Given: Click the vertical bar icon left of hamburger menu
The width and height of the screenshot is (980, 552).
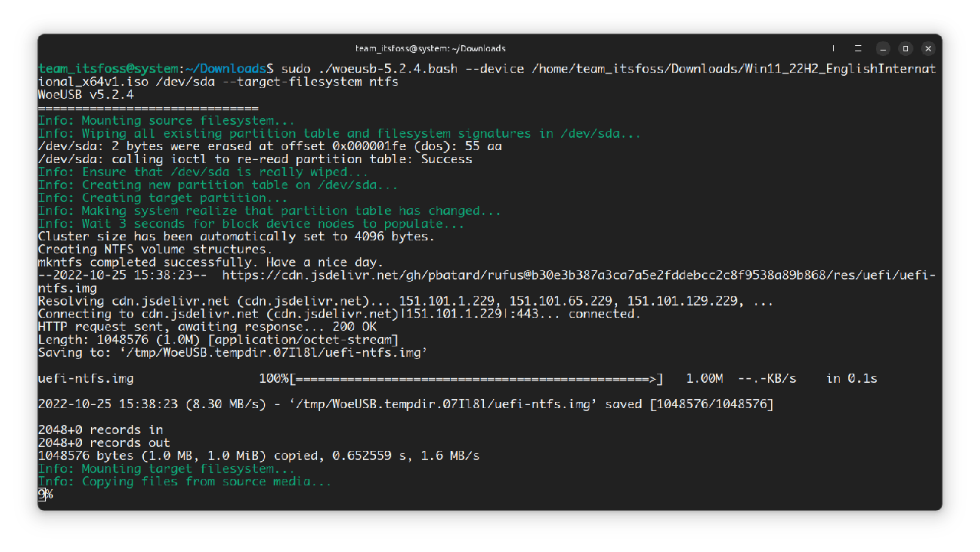Looking at the screenshot, I should pos(833,48).
